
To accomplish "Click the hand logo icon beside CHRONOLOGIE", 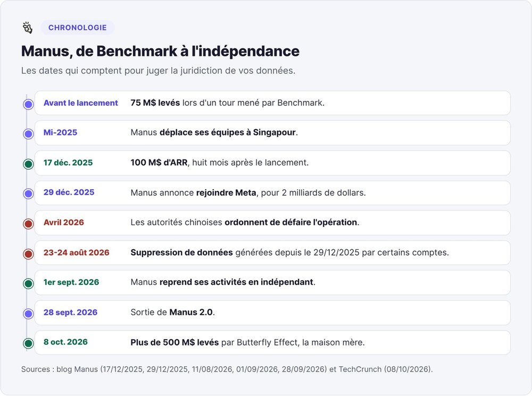I will (28, 28).
